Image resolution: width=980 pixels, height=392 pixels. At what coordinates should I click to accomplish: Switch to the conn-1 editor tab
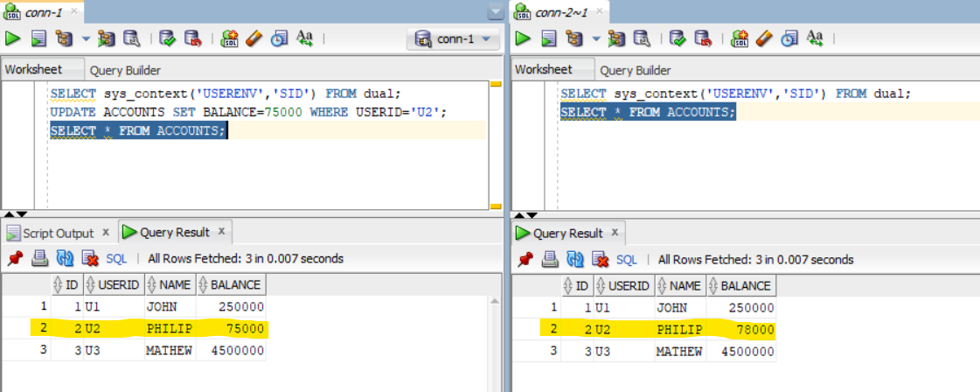(41, 11)
